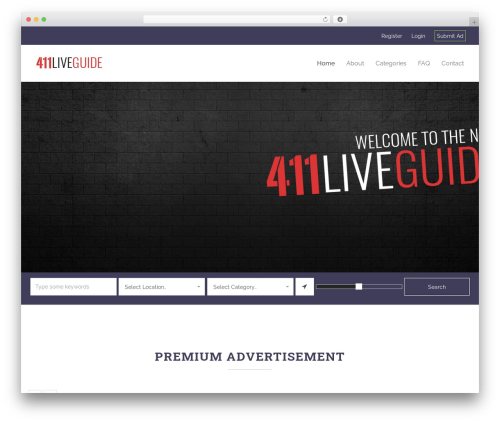
Task: Click the Premium Advertisement heading
Action: (x=250, y=357)
